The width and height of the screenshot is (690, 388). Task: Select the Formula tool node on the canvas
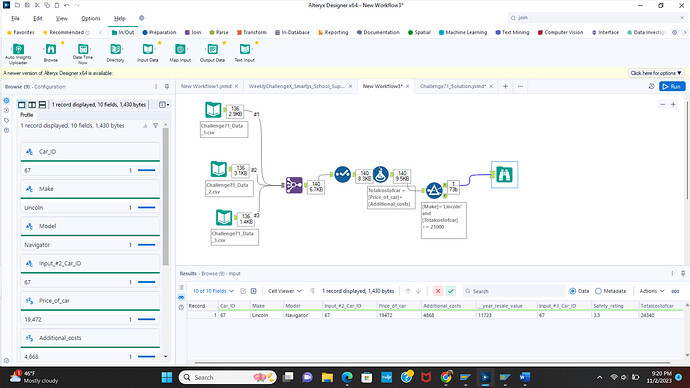pos(381,175)
